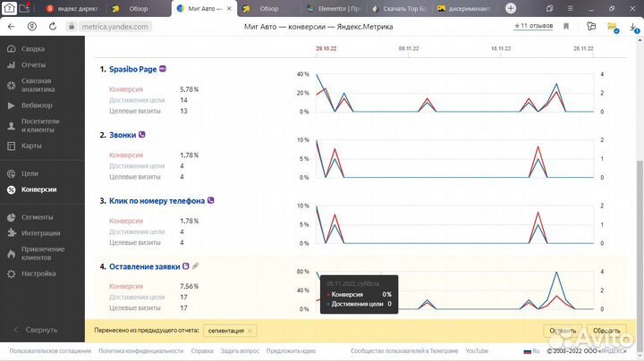Open the Оставление заявки goal link
Screen dimensions: 644x361
[x=145, y=266]
